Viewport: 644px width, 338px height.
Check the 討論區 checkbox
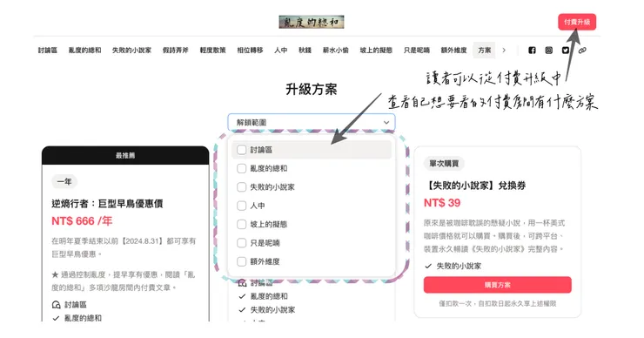pyautogui.click(x=242, y=150)
